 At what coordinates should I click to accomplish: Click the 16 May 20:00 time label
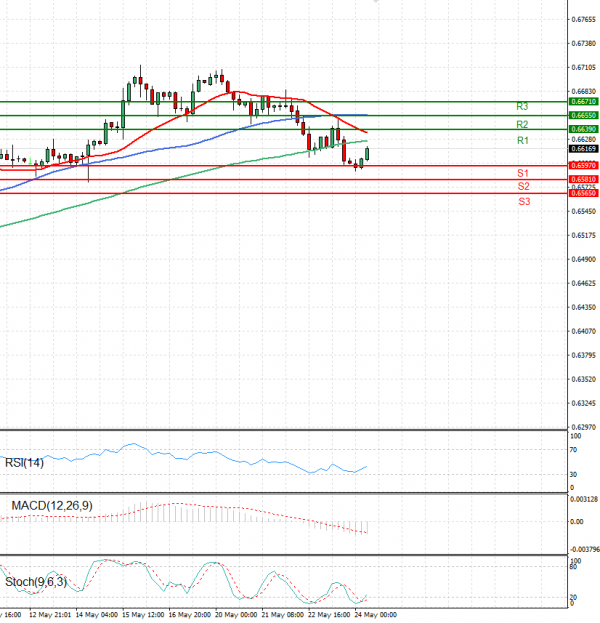coord(190,615)
